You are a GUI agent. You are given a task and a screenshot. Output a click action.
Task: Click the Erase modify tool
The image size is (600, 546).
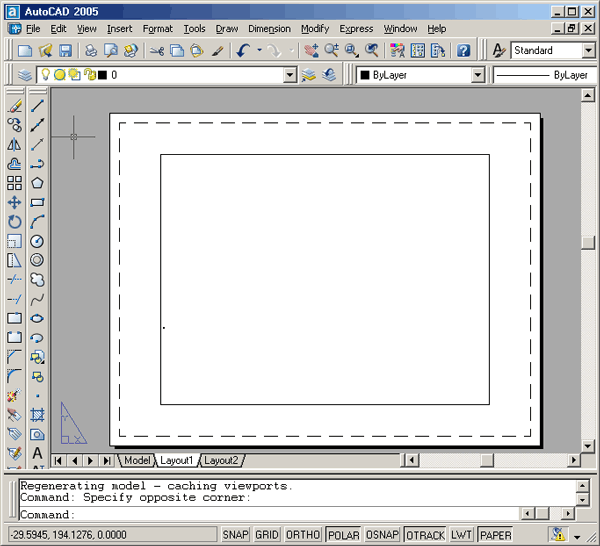(14, 106)
